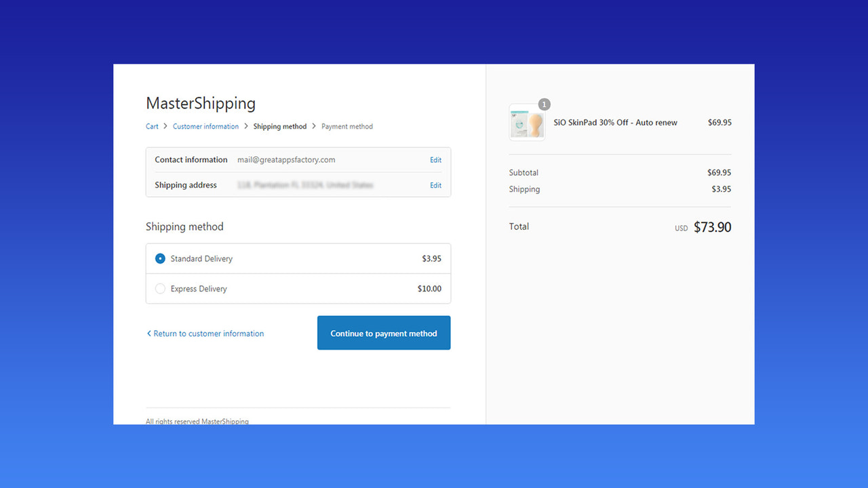
Task: Click the chevron after Cart breadcrumb
Action: pyautogui.click(x=163, y=126)
